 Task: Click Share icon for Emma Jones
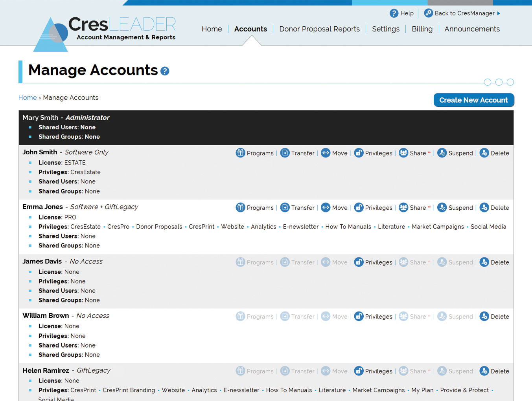point(403,207)
